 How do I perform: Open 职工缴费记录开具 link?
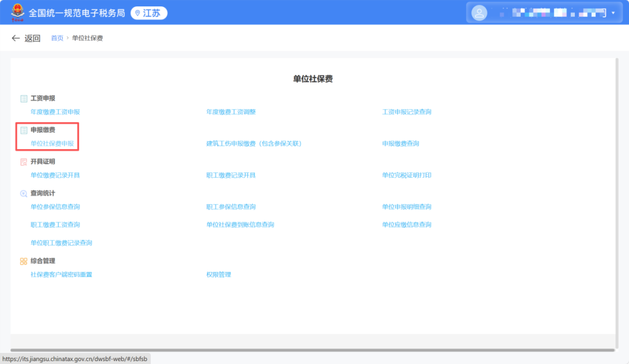tap(231, 175)
